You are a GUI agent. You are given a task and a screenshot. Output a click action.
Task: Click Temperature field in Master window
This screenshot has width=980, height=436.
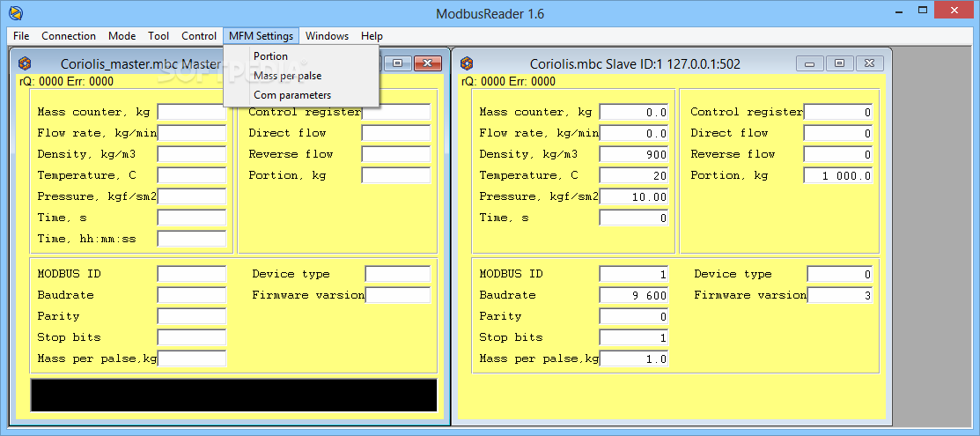click(x=192, y=176)
